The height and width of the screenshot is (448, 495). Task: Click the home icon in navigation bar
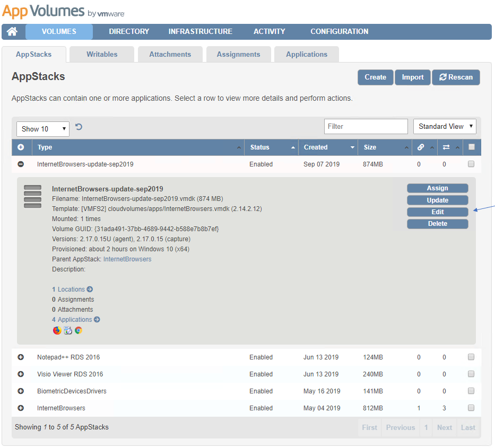pos(12,32)
